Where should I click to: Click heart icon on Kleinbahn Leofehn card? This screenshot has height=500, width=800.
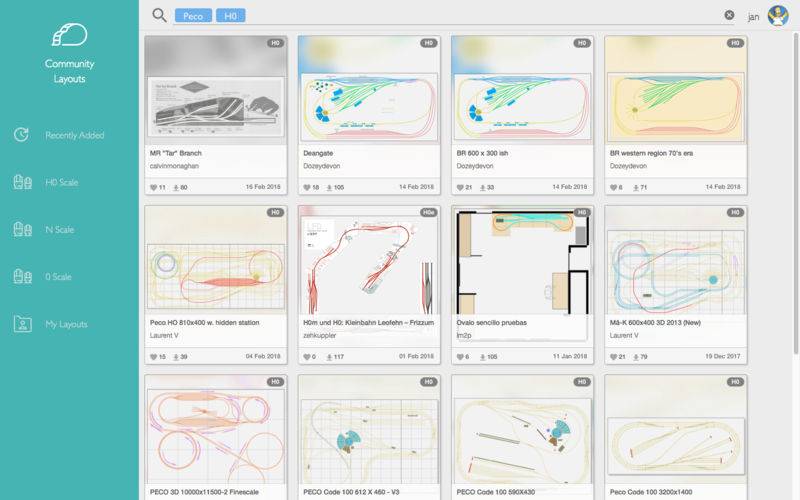click(x=307, y=357)
